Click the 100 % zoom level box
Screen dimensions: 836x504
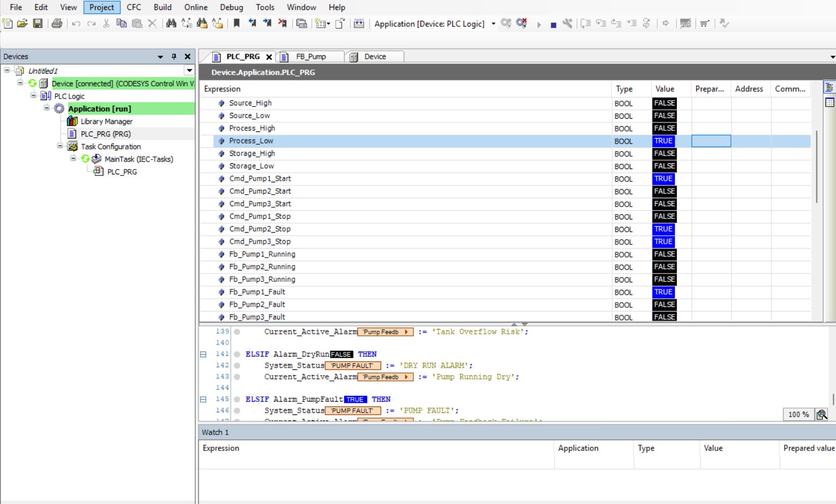798,414
